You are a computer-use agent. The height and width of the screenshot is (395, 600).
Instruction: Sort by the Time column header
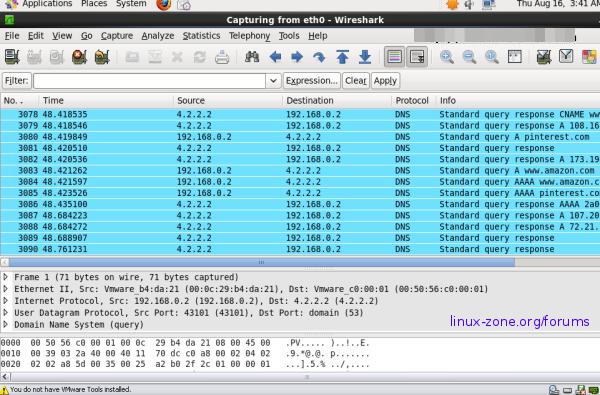tap(106, 101)
